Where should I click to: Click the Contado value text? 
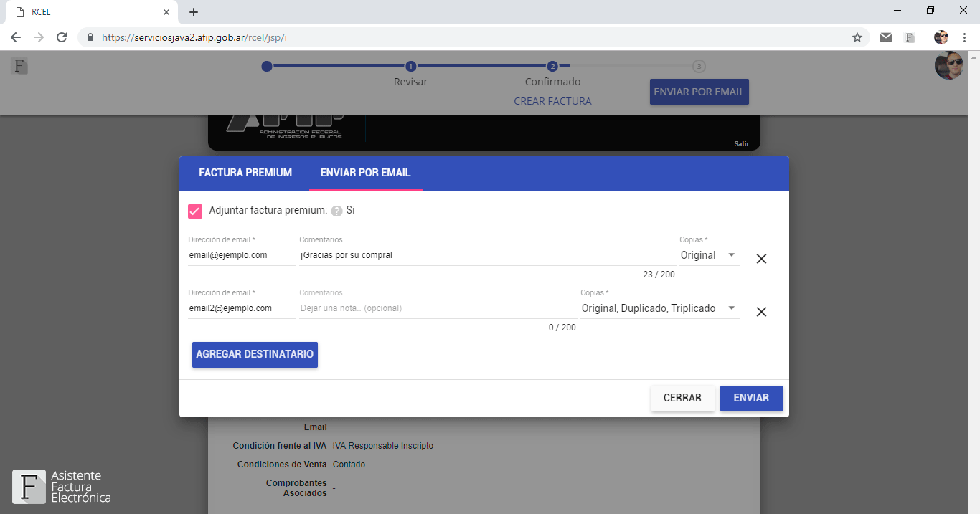pyautogui.click(x=349, y=465)
